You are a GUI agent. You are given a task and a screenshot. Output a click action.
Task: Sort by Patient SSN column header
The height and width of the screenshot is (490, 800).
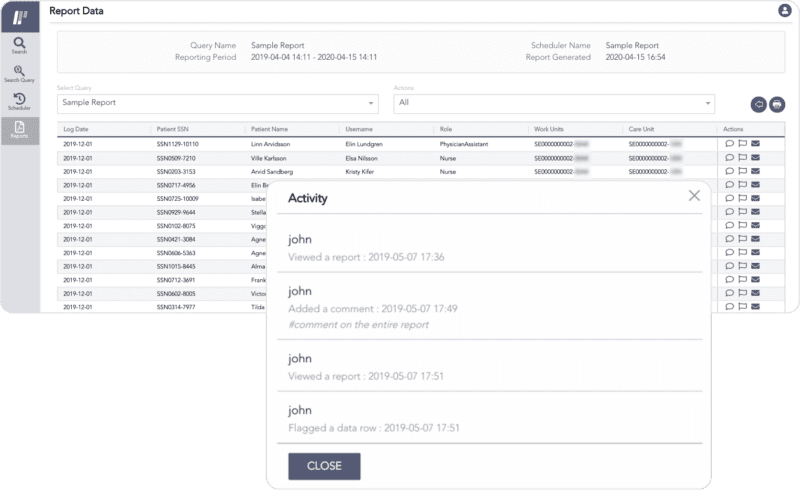click(x=172, y=129)
